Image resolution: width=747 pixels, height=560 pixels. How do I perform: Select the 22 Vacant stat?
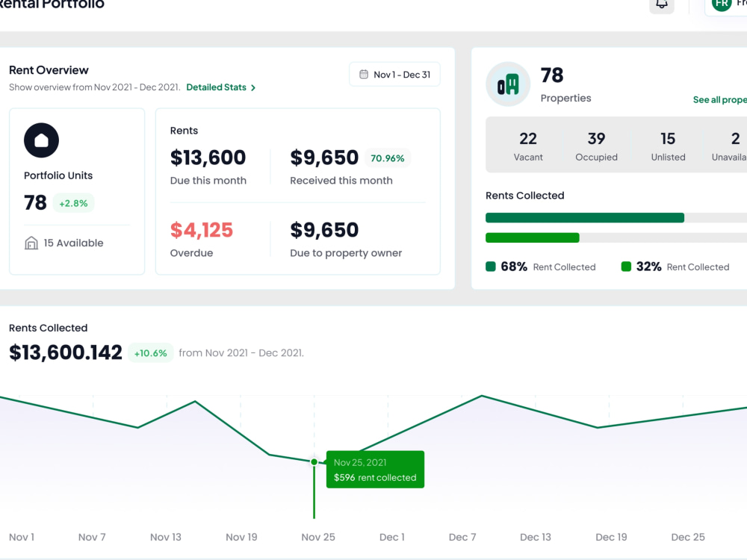(x=528, y=146)
